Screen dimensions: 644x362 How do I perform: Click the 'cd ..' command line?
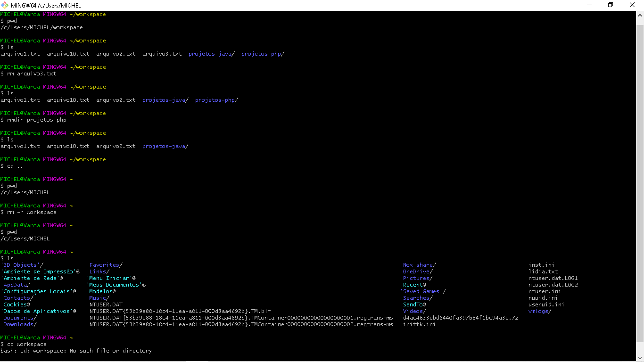tap(12, 166)
